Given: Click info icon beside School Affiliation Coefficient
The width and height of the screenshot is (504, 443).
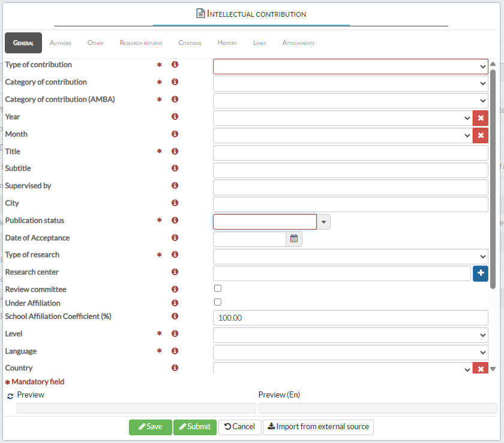Looking at the screenshot, I should click(x=175, y=317).
